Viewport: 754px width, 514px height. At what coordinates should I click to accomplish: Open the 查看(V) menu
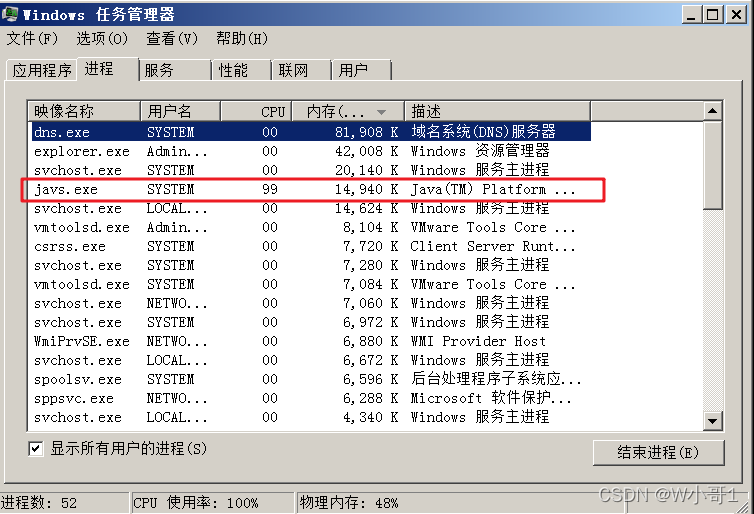coord(172,38)
